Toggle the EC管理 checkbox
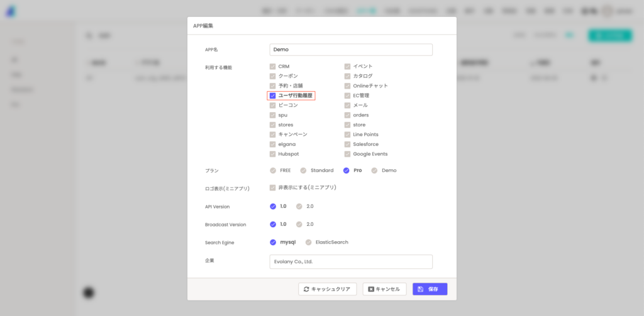Viewport: 644px width, 316px height. point(347,96)
